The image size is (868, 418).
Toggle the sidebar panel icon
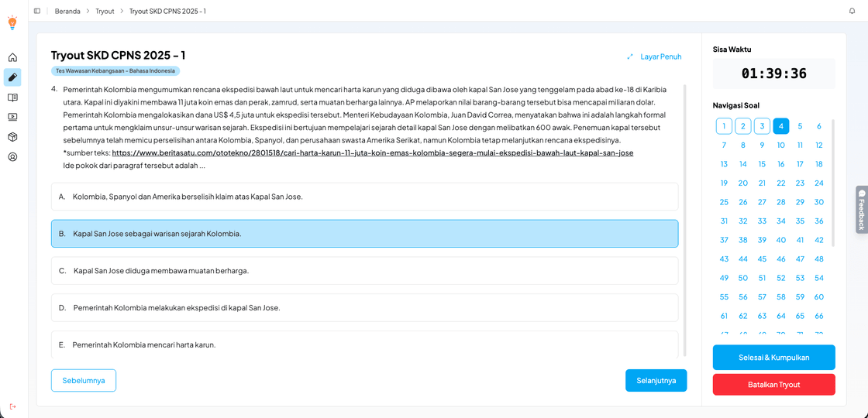pyautogui.click(x=37, y=11)
